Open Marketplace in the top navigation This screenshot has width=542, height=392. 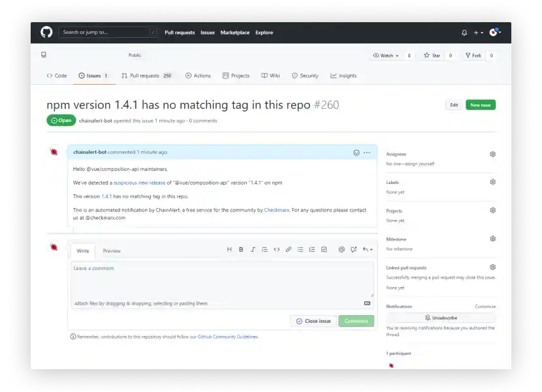(x=235, y=33)
